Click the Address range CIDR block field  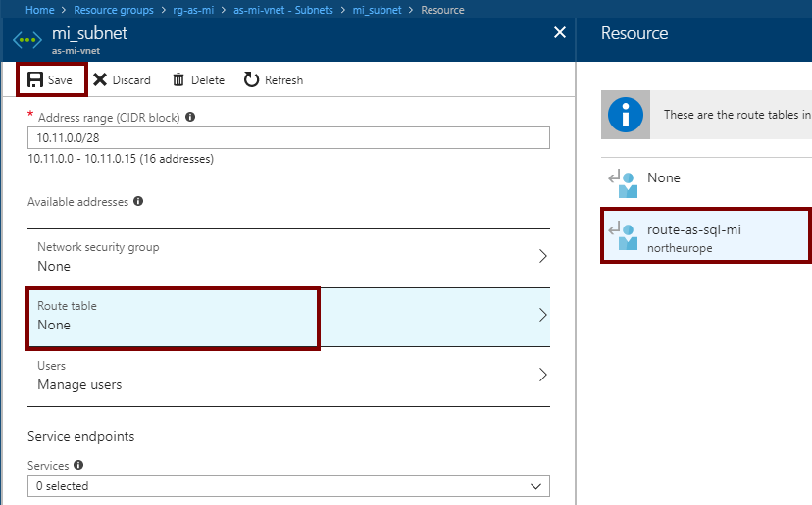click(288, 138)
